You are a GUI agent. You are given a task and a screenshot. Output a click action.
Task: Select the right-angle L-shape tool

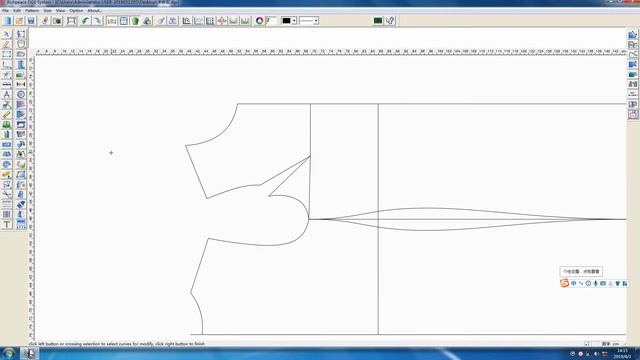[7, 64]
